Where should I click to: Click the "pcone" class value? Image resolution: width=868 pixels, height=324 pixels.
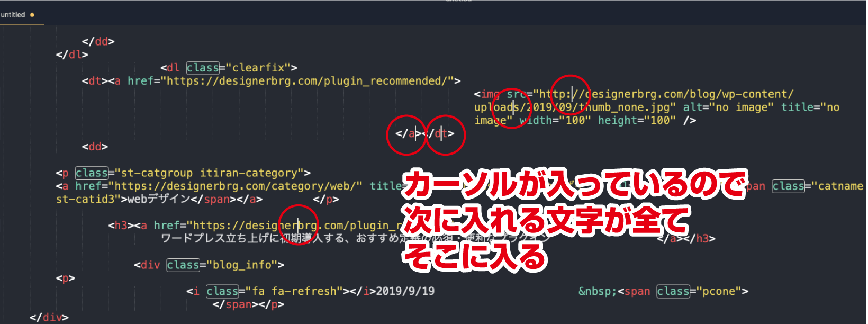click(719, 291)
